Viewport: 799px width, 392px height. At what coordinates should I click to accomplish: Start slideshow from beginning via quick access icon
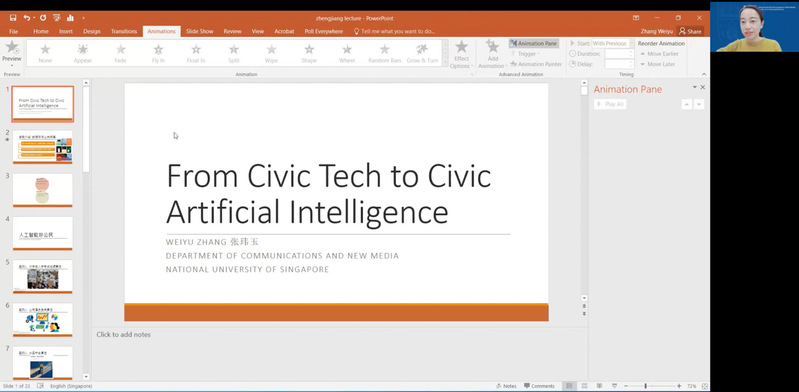[57, 18]
